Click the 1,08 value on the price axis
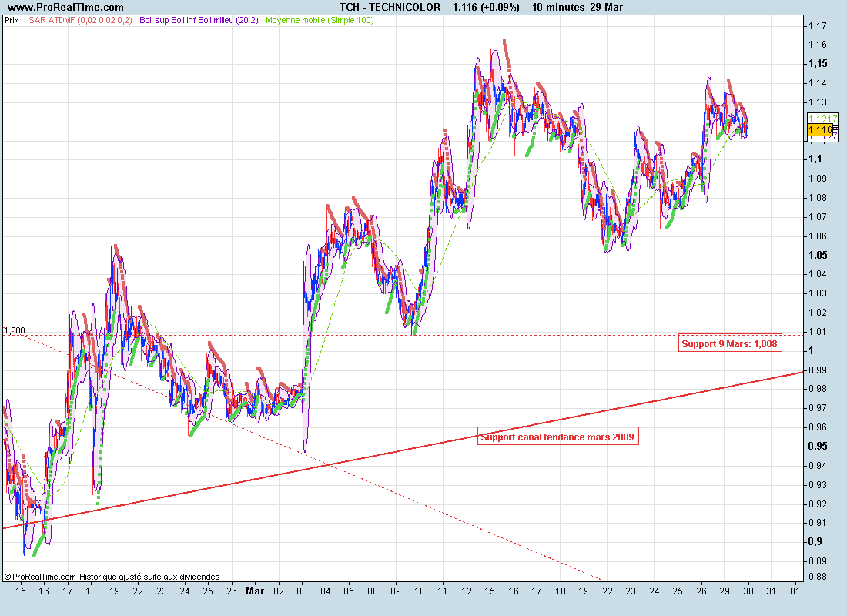The height and width of the screenshot is (616, 847). [817, 198]
